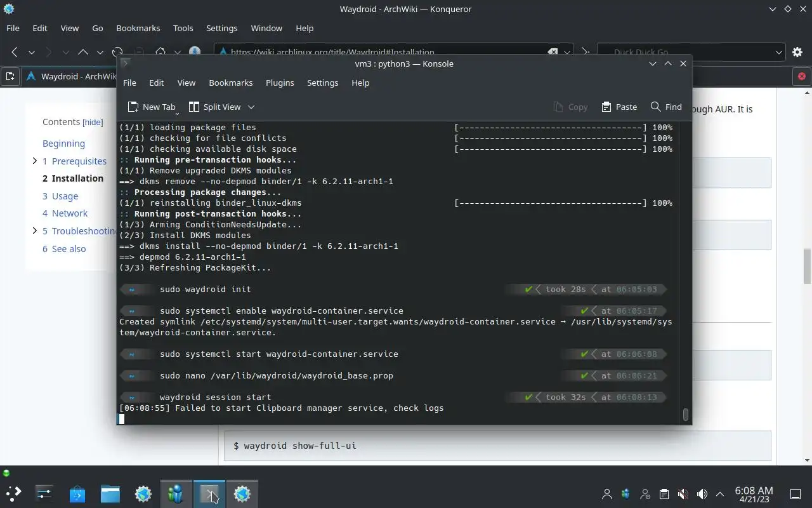Clear the Konqueror URL field

coord(553,52)
